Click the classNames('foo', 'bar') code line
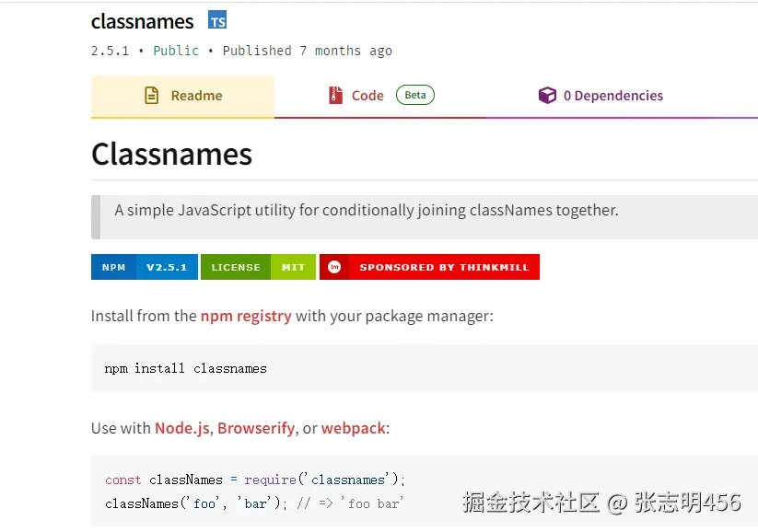 coord(254,504)
